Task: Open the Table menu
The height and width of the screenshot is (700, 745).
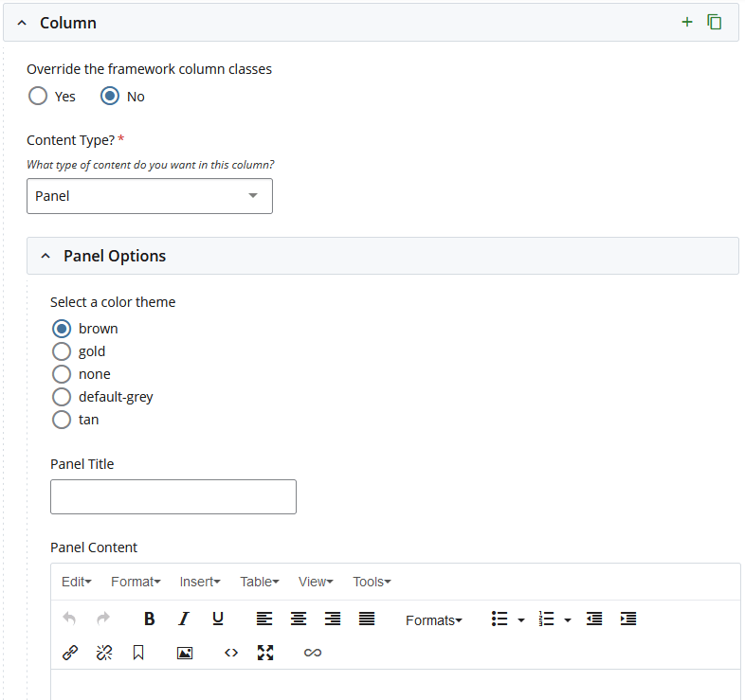Action: click(x=259, y=582)
